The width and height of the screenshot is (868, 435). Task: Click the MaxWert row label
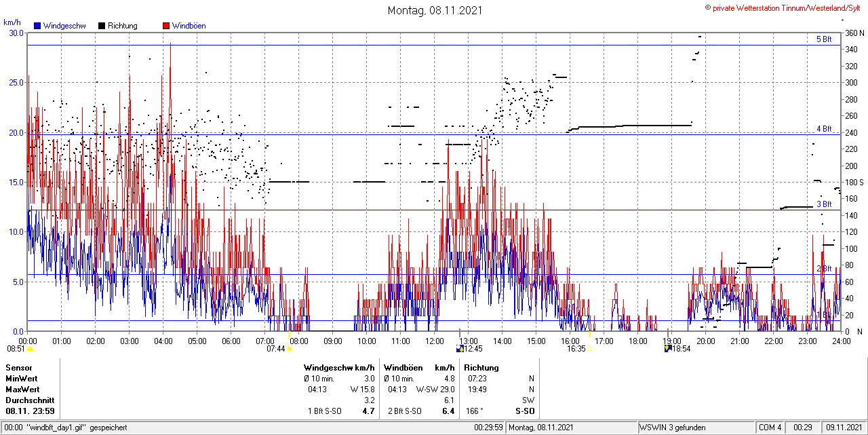[x=22, y=389]
